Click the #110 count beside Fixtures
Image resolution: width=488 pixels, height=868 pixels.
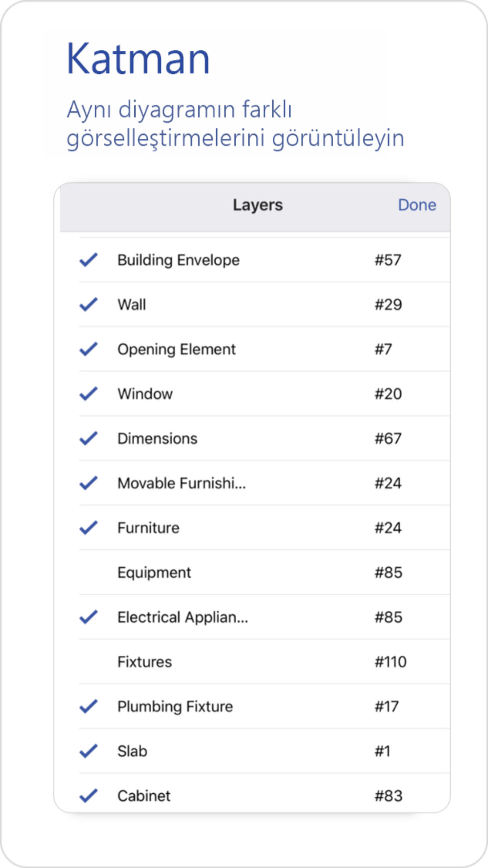[391, 662]
